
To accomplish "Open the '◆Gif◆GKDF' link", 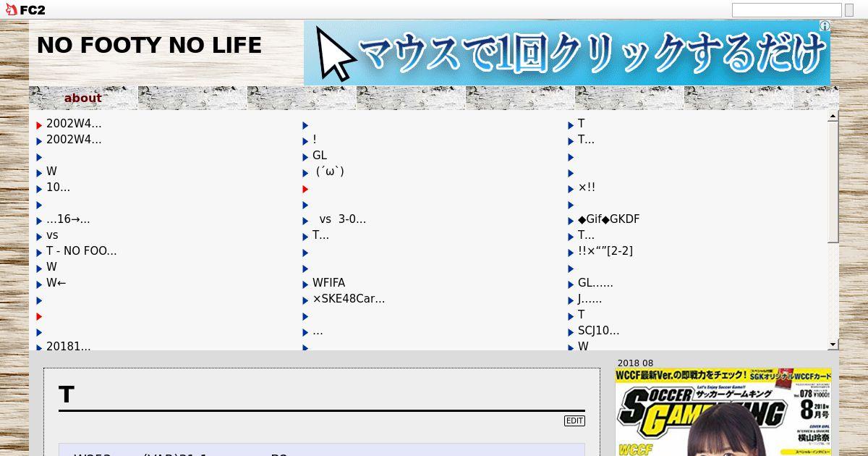I will coord(608,219).
